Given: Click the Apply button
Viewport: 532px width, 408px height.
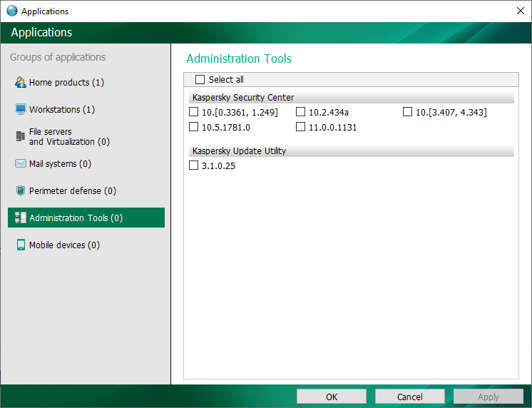Looking at the screenshot, I should tap(488, 397).
